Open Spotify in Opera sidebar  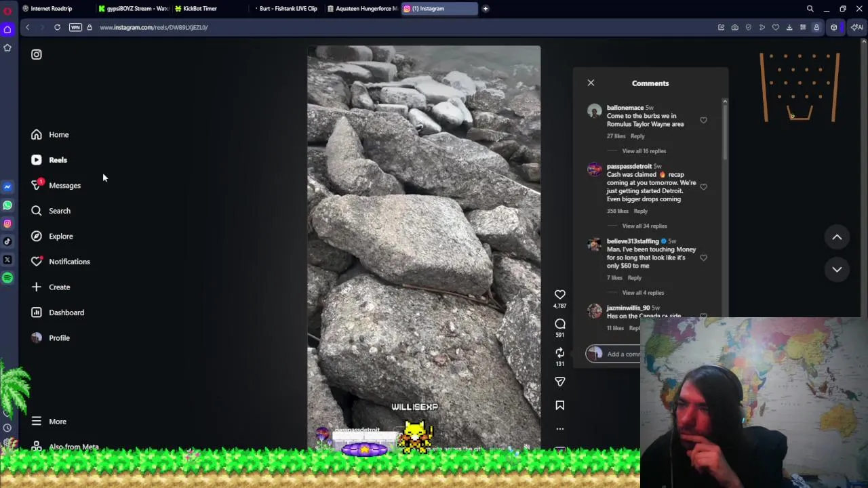[7, 278]
